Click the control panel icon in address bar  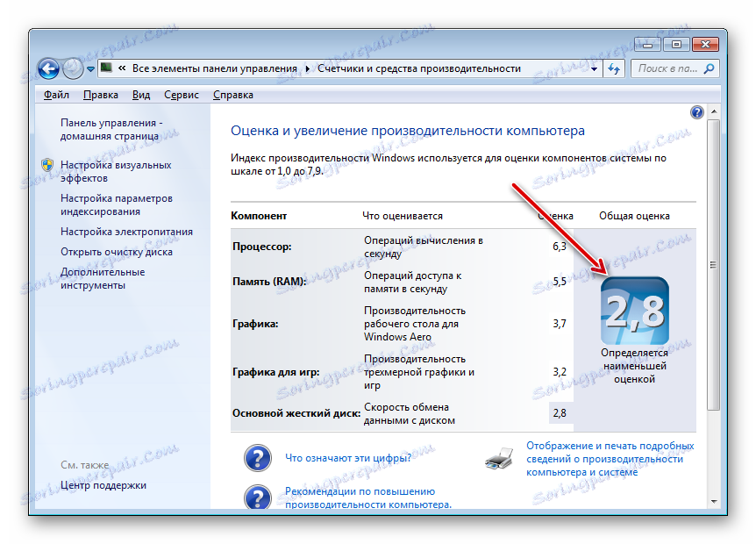click(x=106, y=68)
